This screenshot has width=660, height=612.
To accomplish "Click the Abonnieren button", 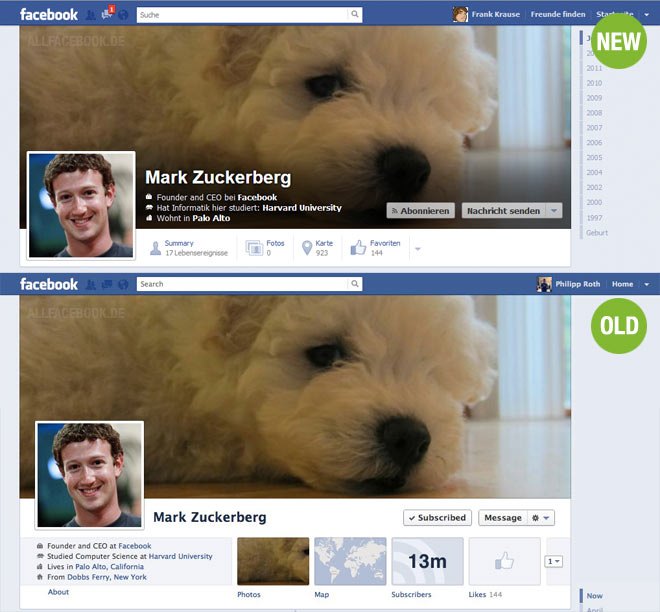I will point(420,210).
